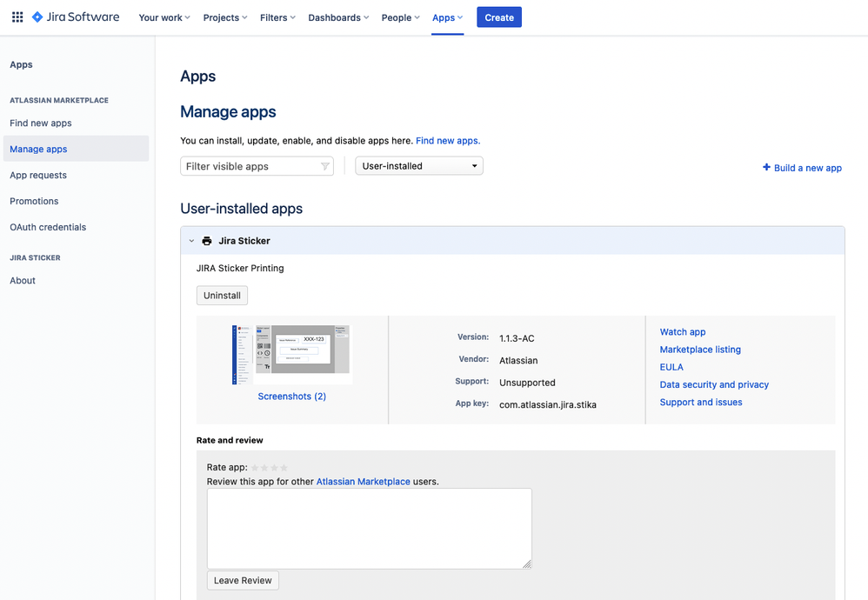Click the Jira Sticker printer icon

click(207, 241)
